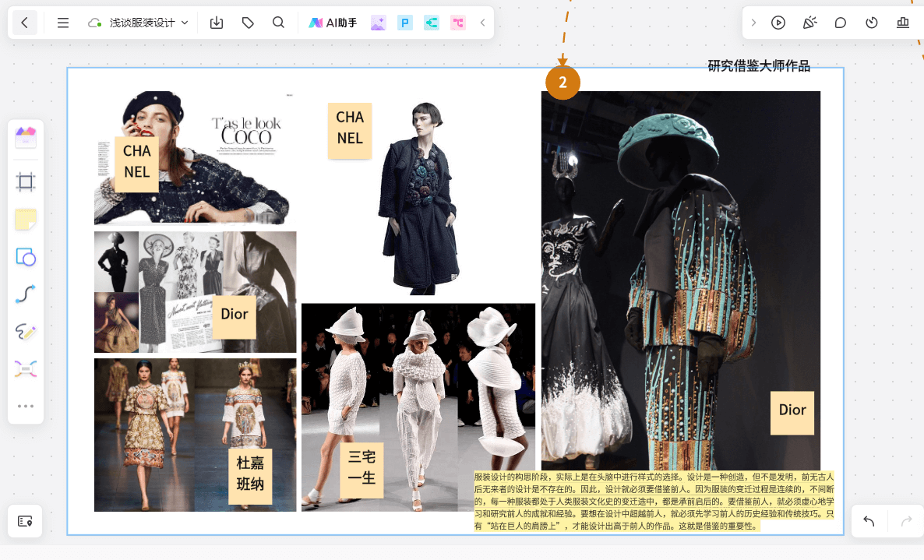Select the Shapes tool

click(x=26, y=257)
